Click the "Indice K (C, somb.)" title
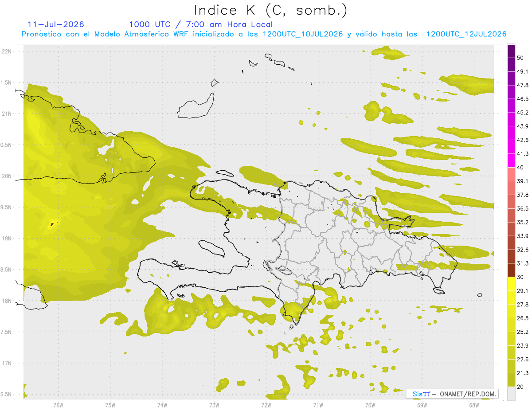The height and width of the screenshot is (411, 532). pyautogui.click(x=271, y=10)
